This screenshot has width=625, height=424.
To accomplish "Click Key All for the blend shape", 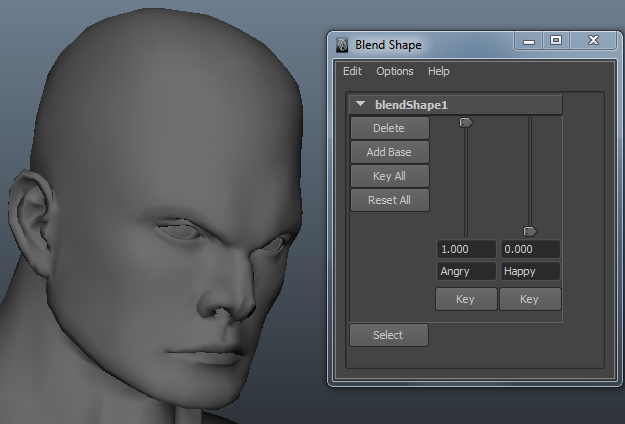I will pos(389,176).
